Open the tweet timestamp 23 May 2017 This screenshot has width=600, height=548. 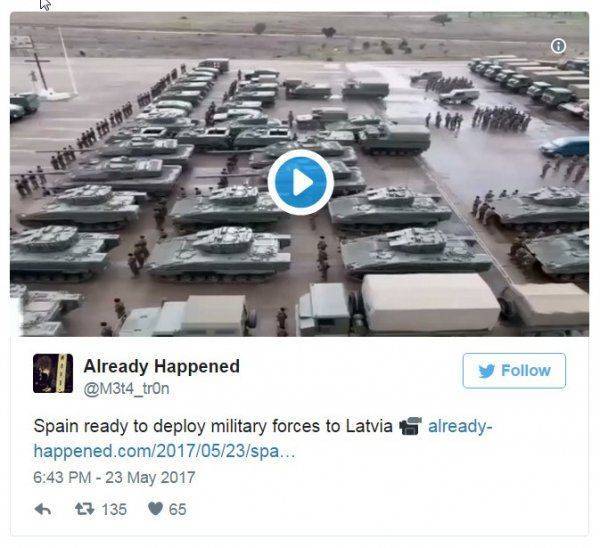114,477
